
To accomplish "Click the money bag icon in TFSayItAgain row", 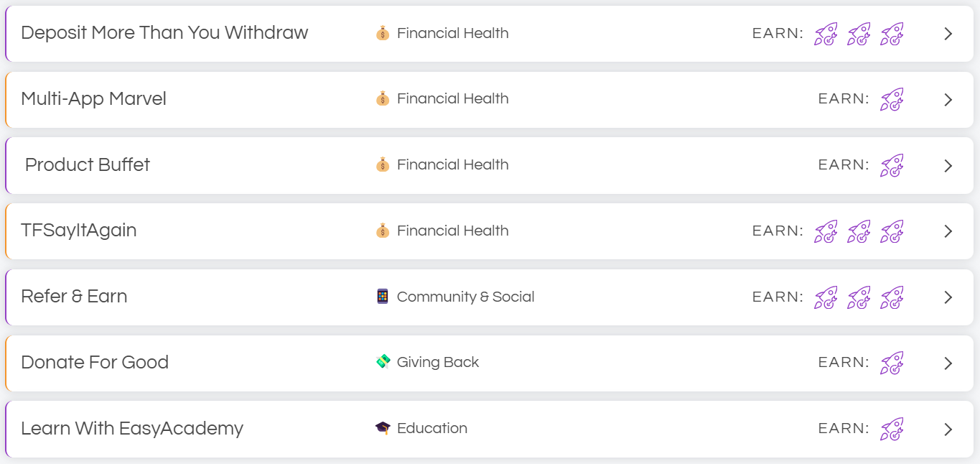I will [383, 231].
